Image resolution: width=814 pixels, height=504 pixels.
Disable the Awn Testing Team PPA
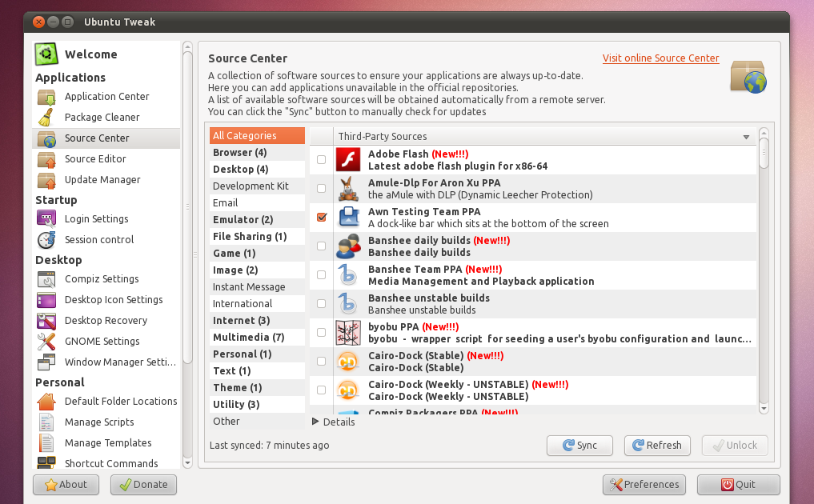click(x=321, y=216)
